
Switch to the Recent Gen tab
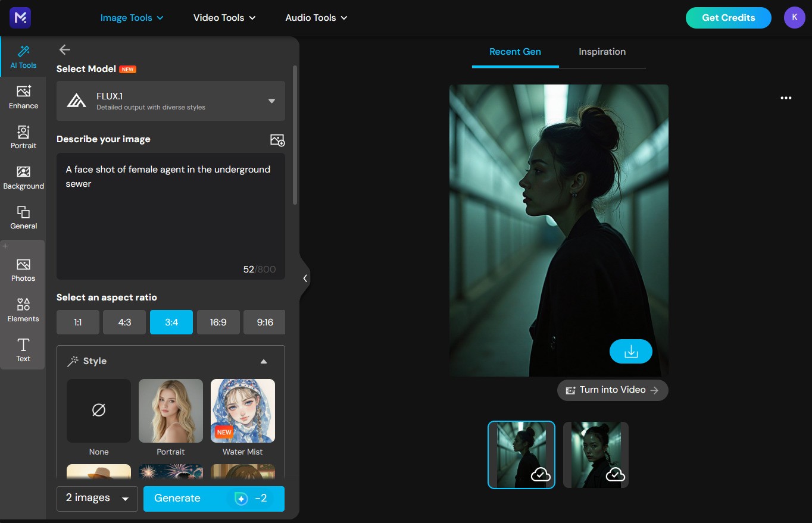pos(515,52)
